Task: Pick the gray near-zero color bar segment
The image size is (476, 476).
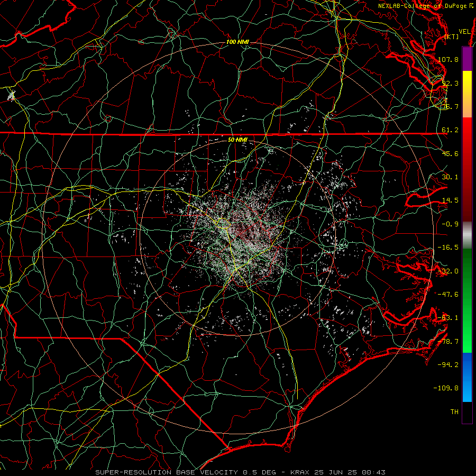Action: (x=467, y=235)
